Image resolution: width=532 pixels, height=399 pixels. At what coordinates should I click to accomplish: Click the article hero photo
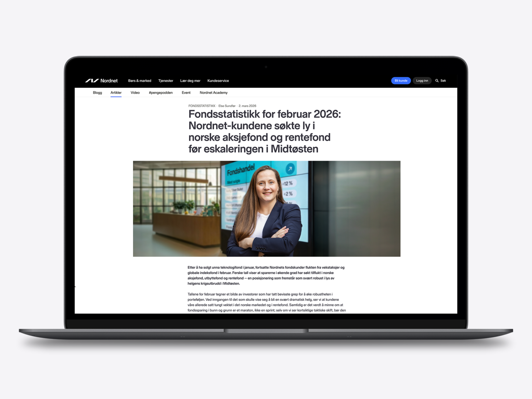pos(266,209)
